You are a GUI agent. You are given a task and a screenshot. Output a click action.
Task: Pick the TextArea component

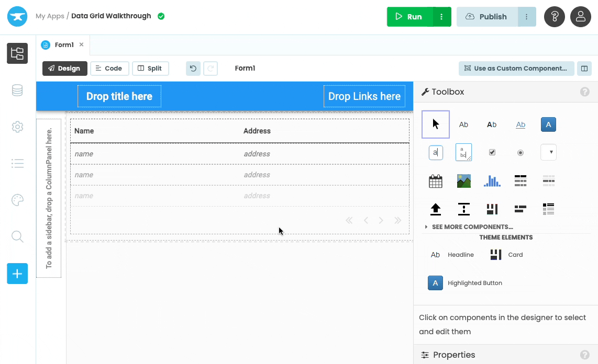click(464, 152)
